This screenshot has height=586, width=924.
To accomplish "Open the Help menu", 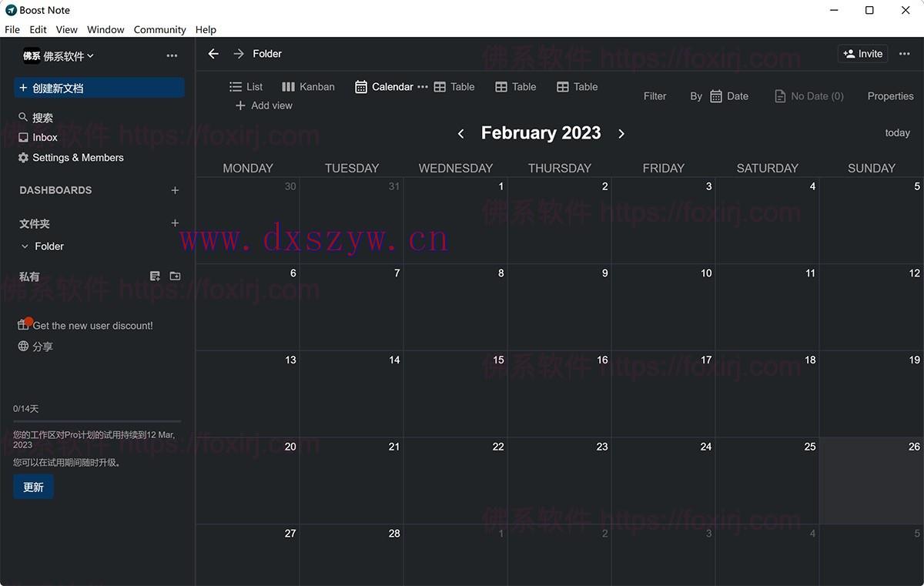I will click(x=206, y=29).
